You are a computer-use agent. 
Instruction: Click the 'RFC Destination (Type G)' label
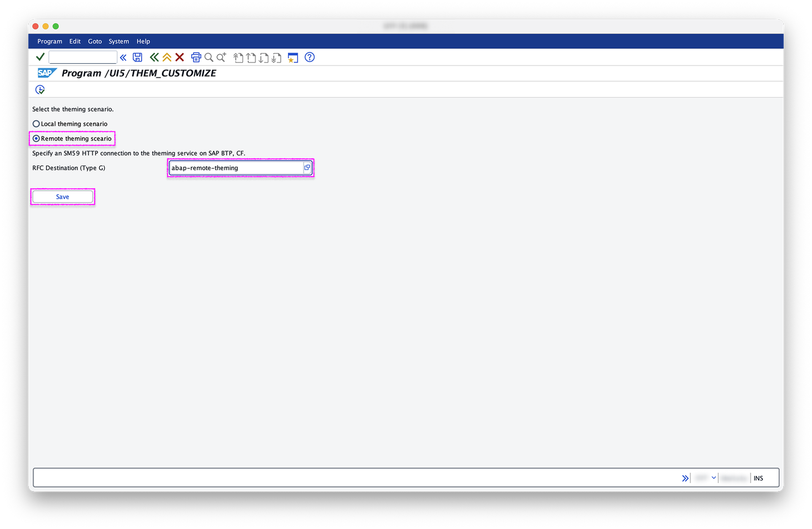pos(69,168)
